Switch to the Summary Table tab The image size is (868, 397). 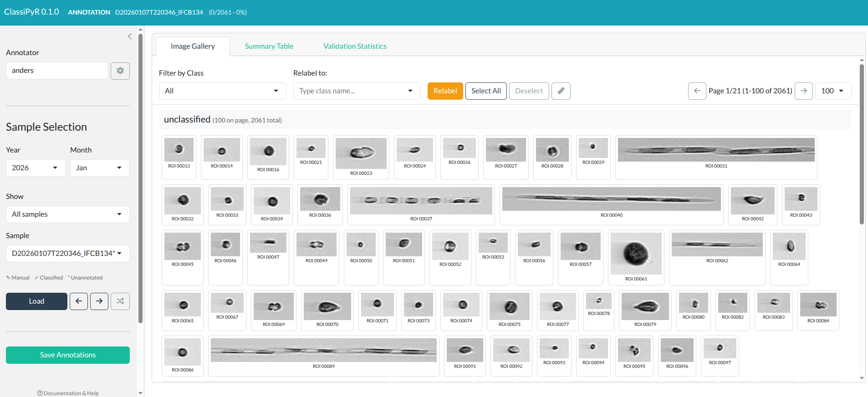pyautogui.click(x=269, y=46)
